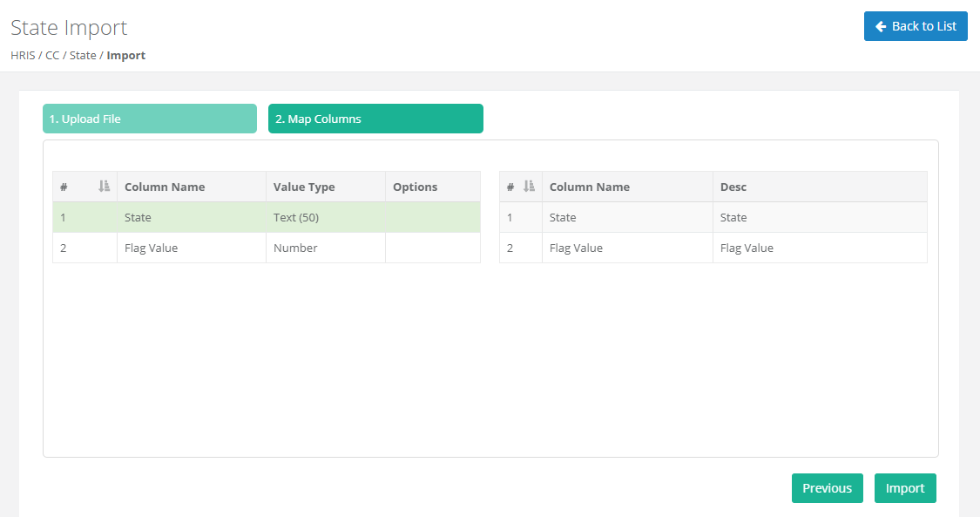Open the State breadcrumb link

(x=83, y=55)
